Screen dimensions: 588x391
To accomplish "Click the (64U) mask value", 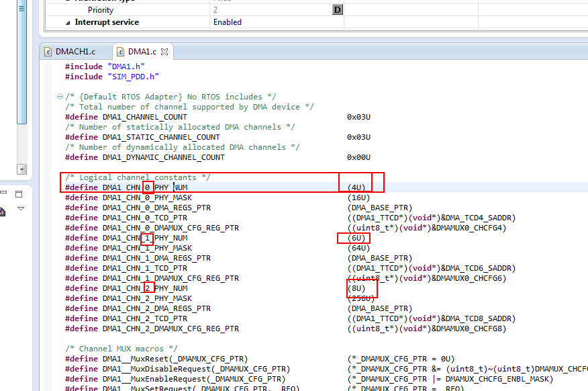I will coord(358,249).
